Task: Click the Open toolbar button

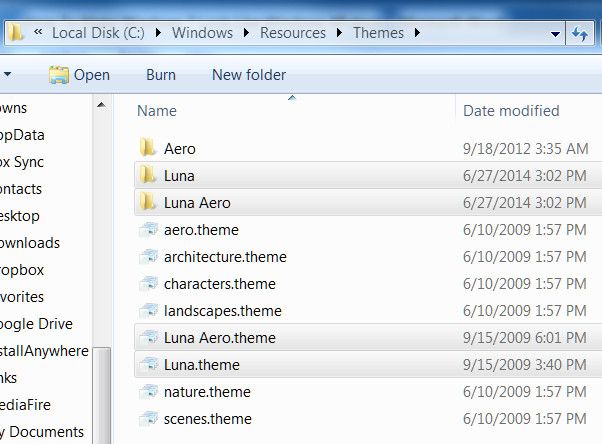Action: pos(79,75)
